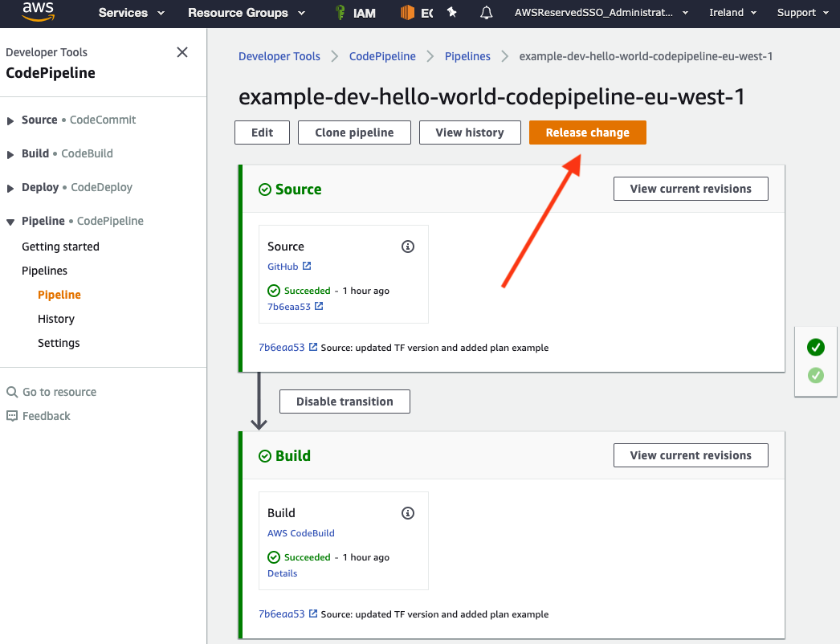
Task: Click Source stage heading text
Action: [x=299, y=190]
